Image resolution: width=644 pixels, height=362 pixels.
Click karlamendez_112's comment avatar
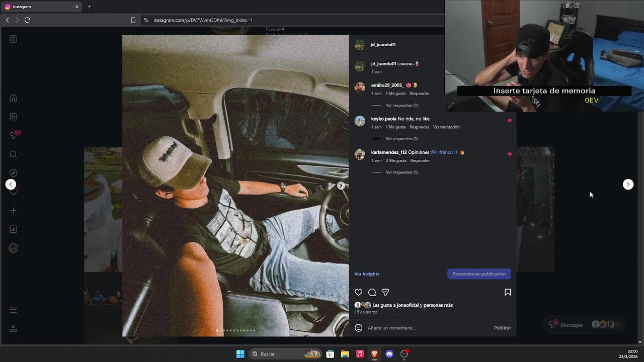(x=360, y=155)
